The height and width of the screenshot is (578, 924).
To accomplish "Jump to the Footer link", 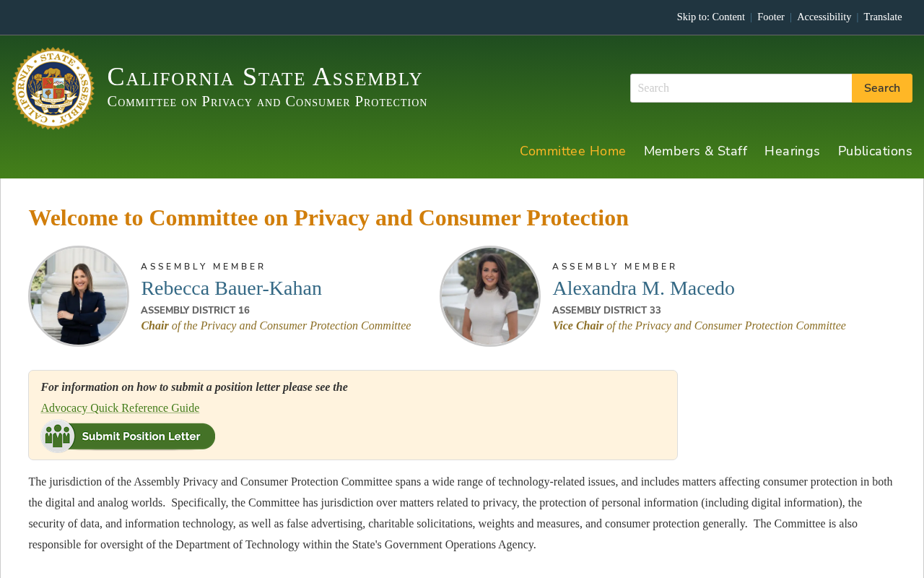I will [770, 17].
